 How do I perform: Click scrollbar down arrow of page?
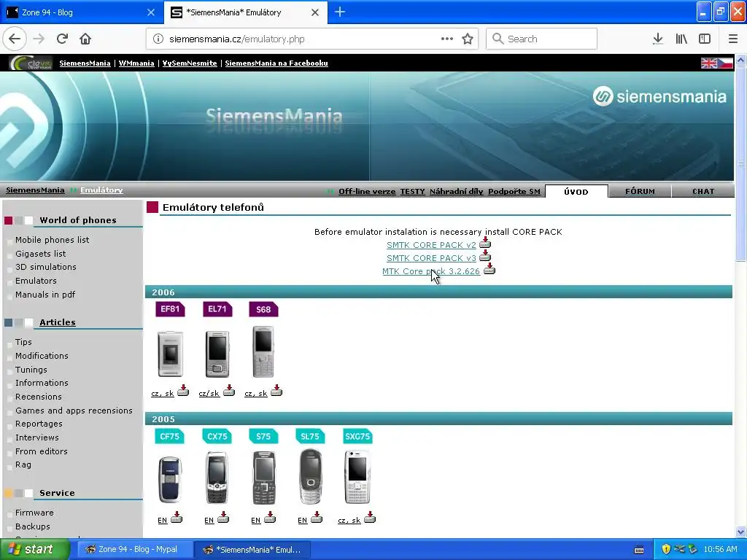coord(741,532)
